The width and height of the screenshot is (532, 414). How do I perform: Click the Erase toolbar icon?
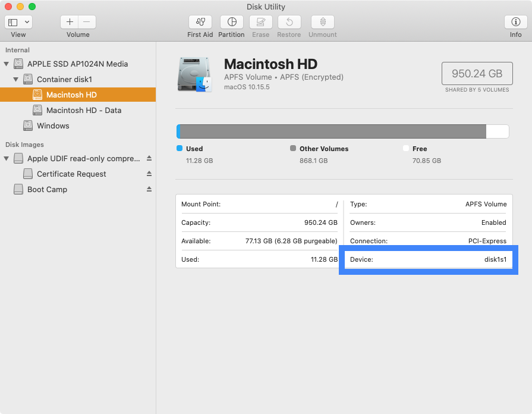tap(260, 22)
